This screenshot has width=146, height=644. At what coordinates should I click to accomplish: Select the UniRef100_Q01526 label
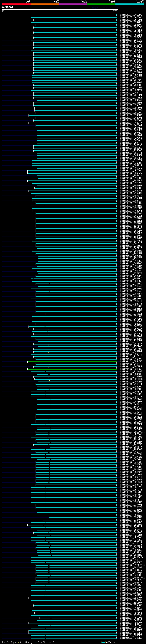(131, 80)
